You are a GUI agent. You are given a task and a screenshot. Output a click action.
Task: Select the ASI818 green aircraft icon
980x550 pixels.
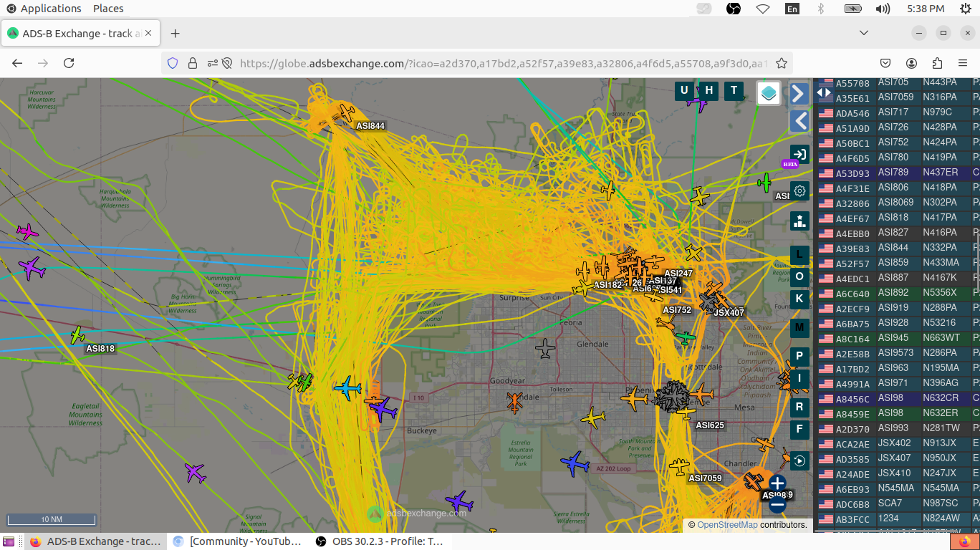[77, 334]
